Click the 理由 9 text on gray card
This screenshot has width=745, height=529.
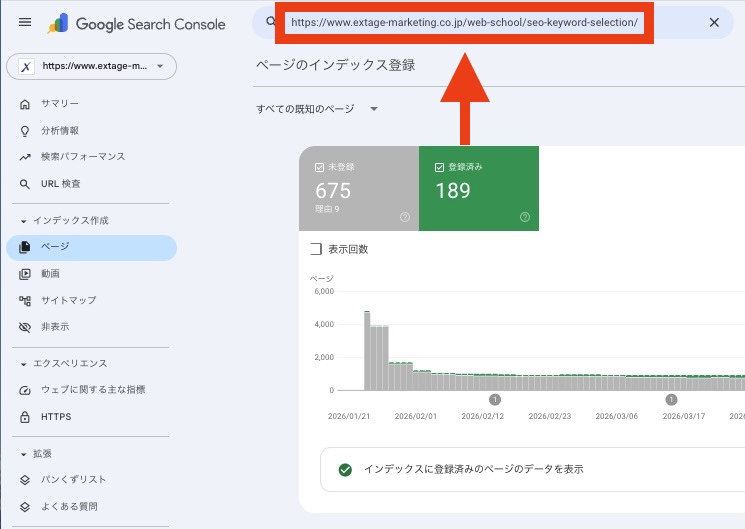[x=327, y=209]
